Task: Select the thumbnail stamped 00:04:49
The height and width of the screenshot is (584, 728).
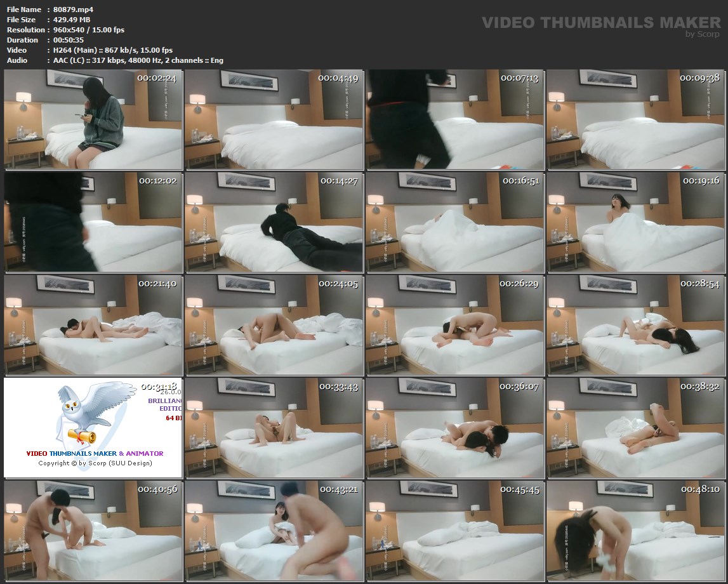Action: pos(274,120)
